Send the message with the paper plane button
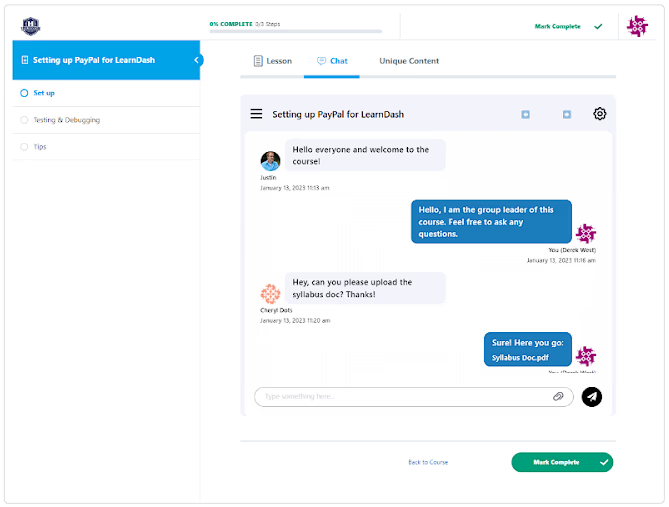Image resolution: width=669 pixels, height=507 pixels. 592,397
